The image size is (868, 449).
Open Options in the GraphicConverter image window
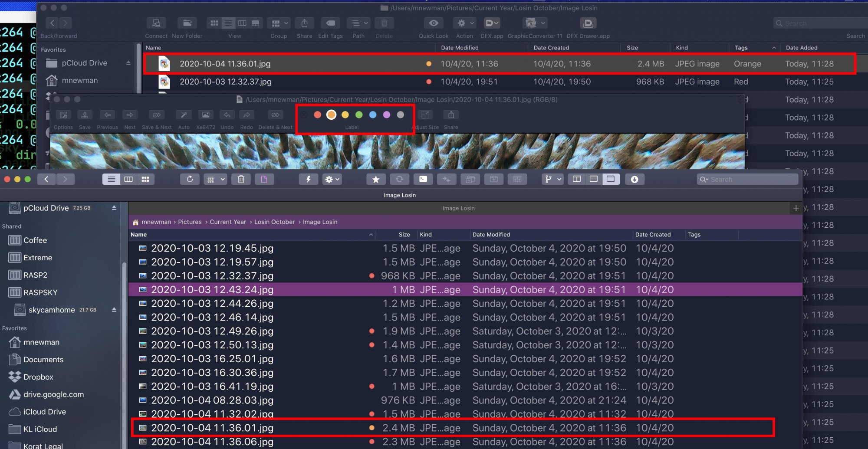63,115
